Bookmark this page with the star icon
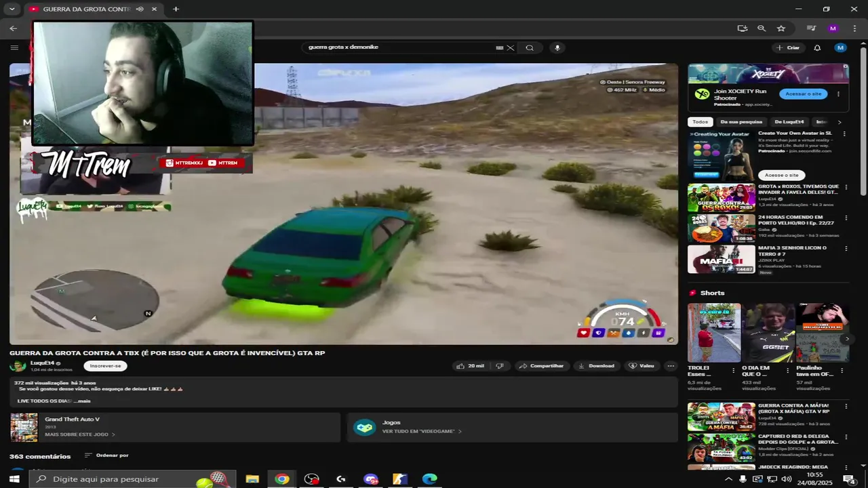The image size is (868, 488). pyautogui.click(x=781, y=28)
